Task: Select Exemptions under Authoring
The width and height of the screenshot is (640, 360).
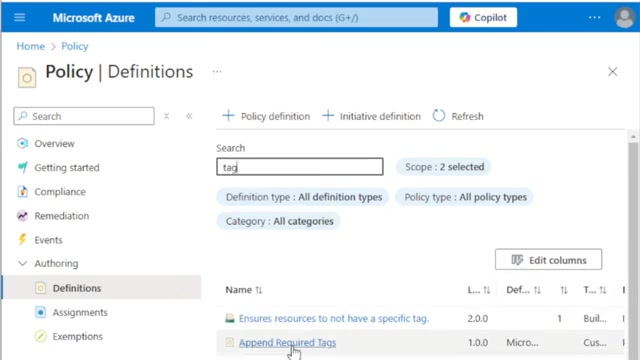Action: pyautogui.click(x=78, y=336)
